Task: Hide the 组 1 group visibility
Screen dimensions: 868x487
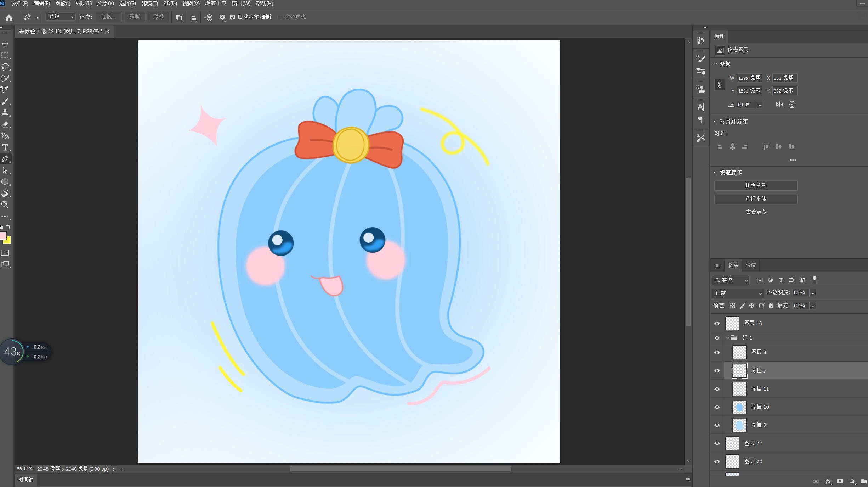Action: tap(717, 338)
